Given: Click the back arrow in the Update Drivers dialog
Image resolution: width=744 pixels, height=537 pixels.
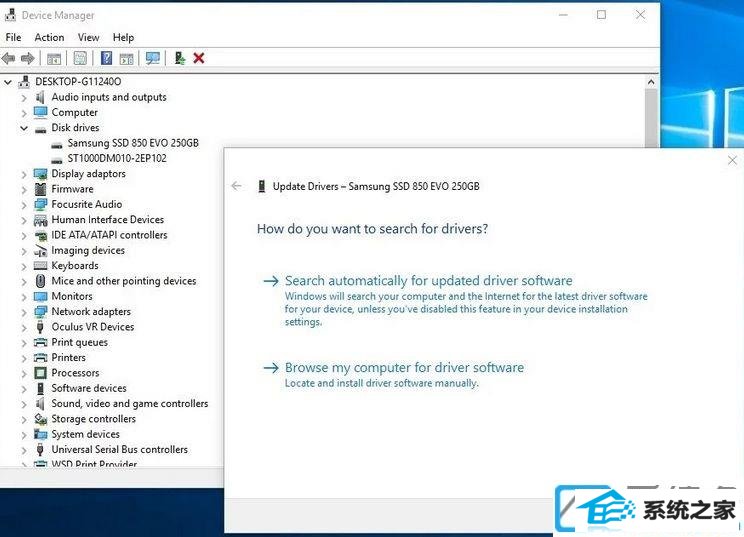Looking at the screenshot, I should [236, 186].
